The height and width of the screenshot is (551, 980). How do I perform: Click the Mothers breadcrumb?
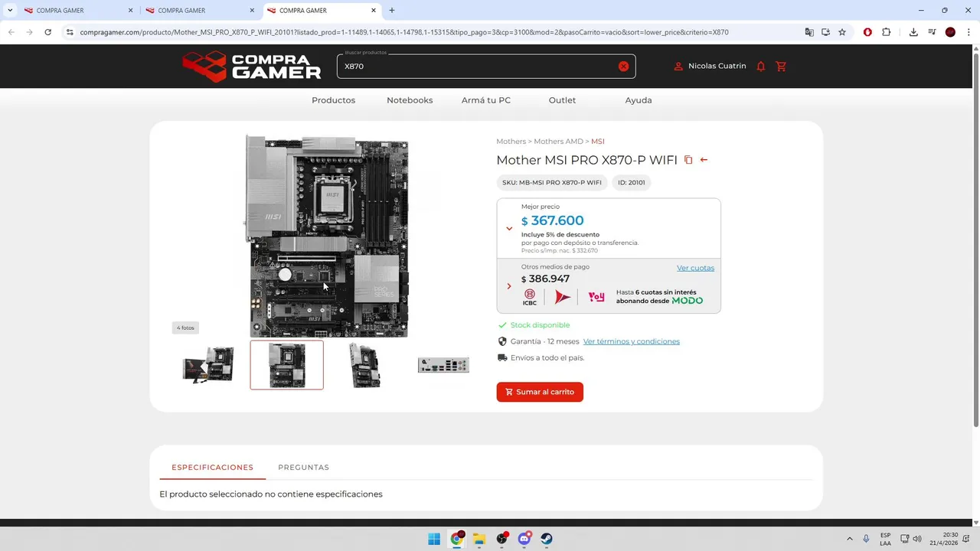tap(511, 142)
